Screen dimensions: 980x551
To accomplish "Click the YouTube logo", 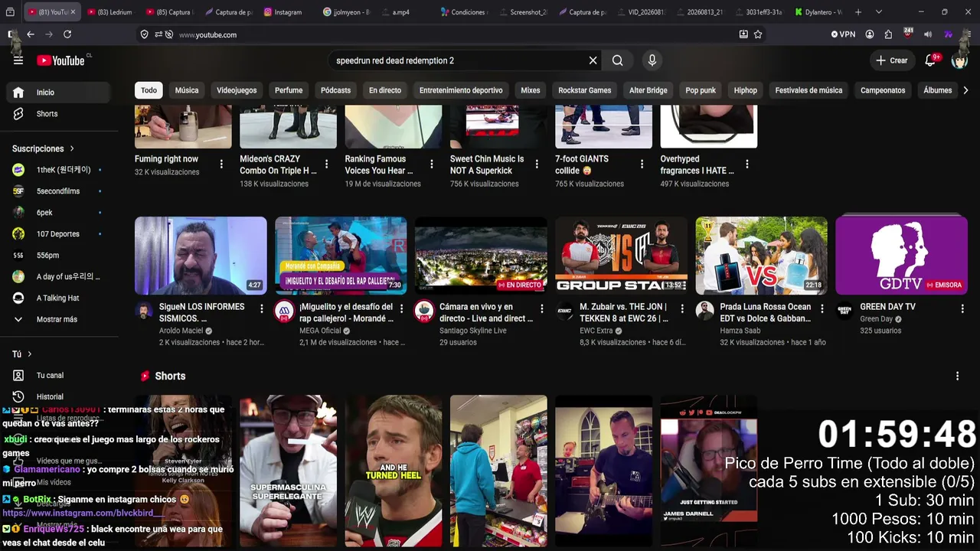I will coord(60,60).
